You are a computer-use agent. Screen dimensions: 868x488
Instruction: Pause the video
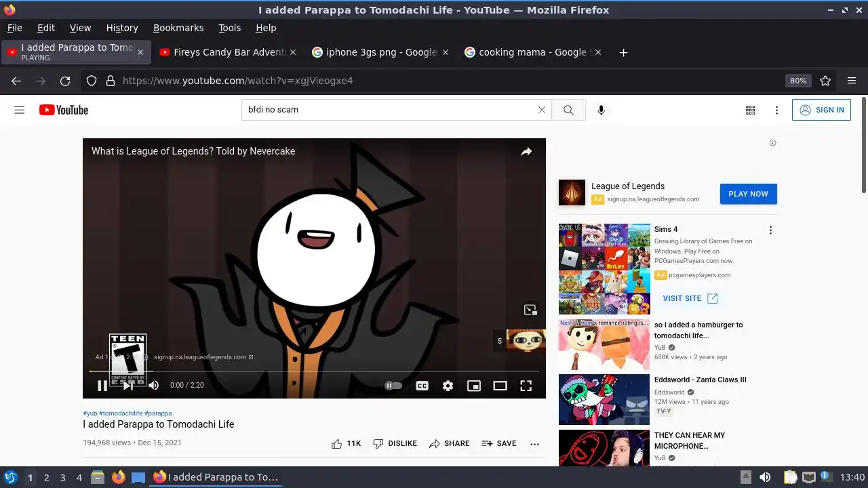(x=102, y=386)
